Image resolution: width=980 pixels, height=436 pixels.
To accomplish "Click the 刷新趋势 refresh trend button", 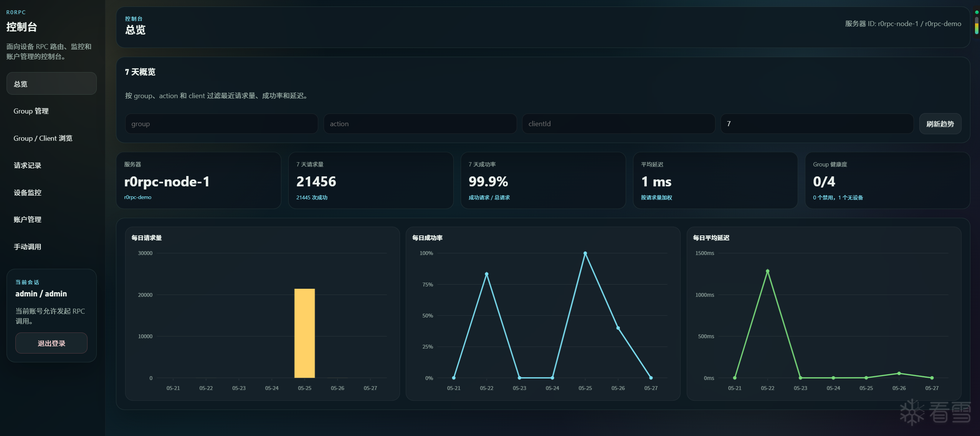I will tap(940, 124).
